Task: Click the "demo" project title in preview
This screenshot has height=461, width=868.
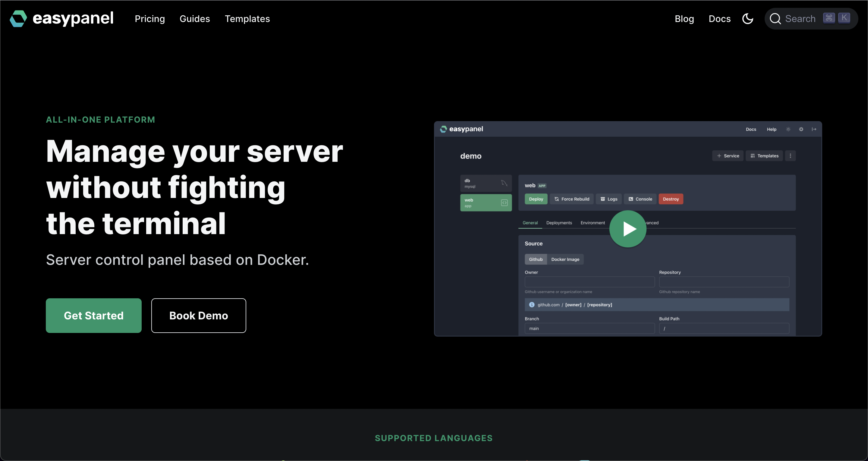Action: (x=471, y=156)
